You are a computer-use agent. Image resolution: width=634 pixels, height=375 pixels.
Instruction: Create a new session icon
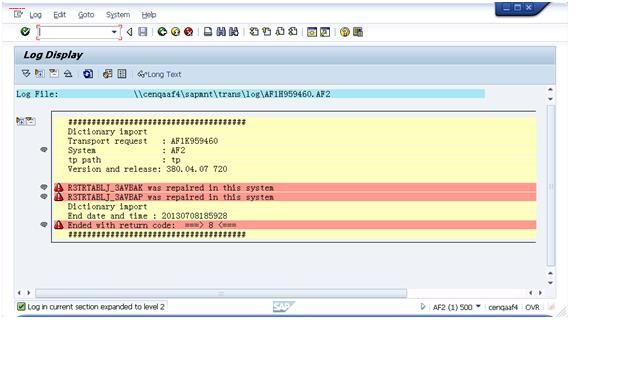tap(312, 32)
